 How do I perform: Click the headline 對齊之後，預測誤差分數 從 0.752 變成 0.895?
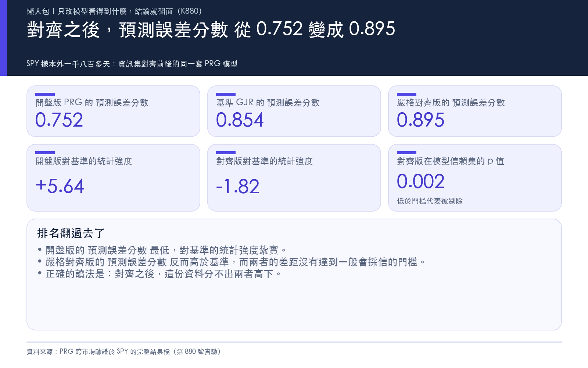(x=211, y=29)
